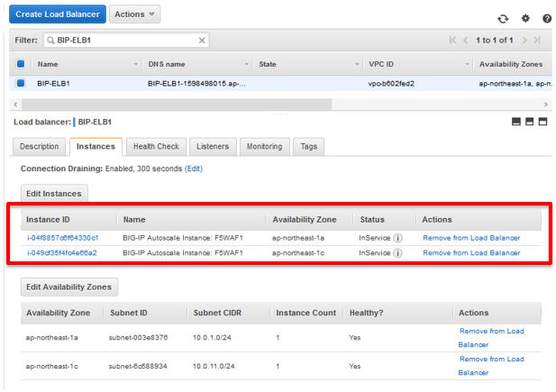
Task: Clear the BIP-ELB1 filter with X
Action: [202, 41]
